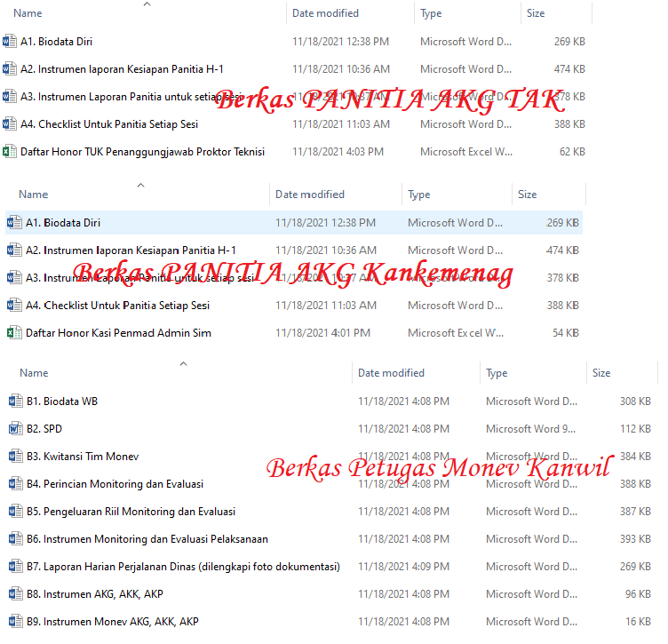Click the Excel icon of Daftar Honor Kasi Penmad
668x644 pixels.
pyautogui.click(x=14, y=332)
